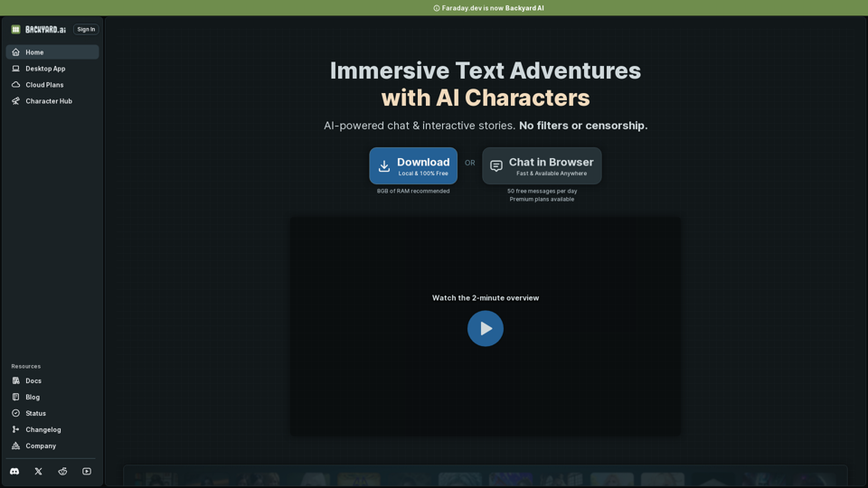The image size is (868, 488).
Task: Open the Blog resource link
Action: pos(52,397)
